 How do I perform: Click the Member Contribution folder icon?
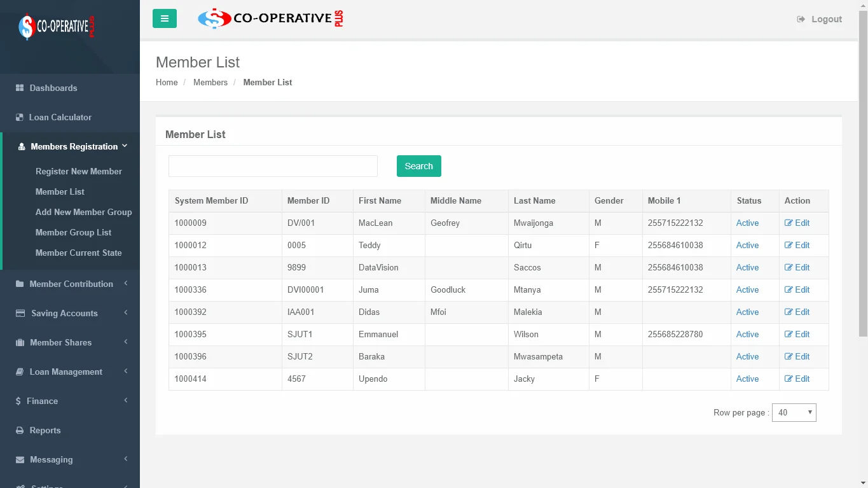click(20, 284)
